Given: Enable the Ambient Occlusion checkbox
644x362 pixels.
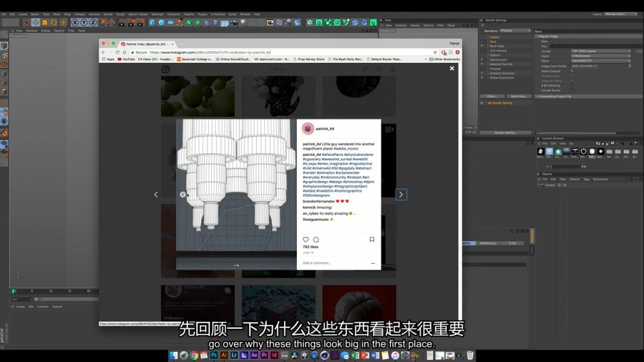Looking at the screenshot, I should pos(482,73).
